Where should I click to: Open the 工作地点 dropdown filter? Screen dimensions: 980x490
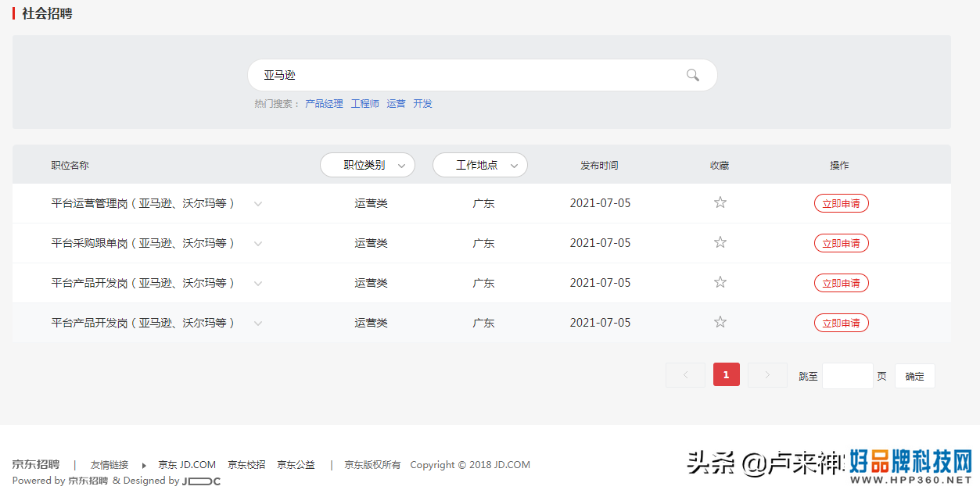click(480, 165)
